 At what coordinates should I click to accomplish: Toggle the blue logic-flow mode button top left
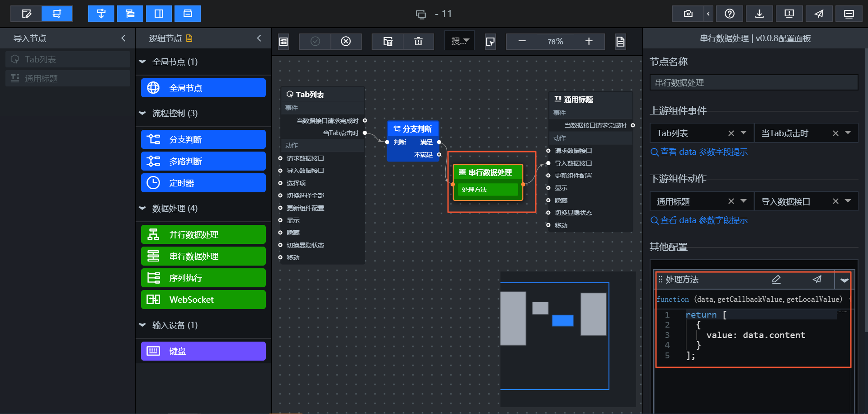click(x=57, y=14)
